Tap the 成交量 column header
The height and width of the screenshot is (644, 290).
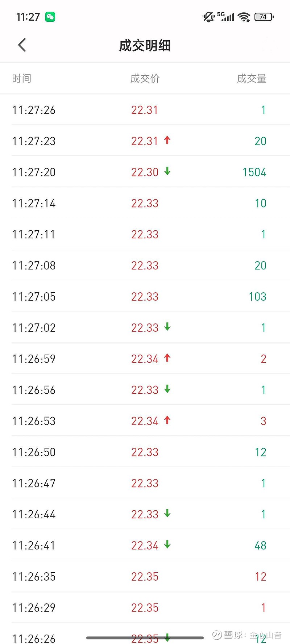pyautogui.click(x=252, y=79)
